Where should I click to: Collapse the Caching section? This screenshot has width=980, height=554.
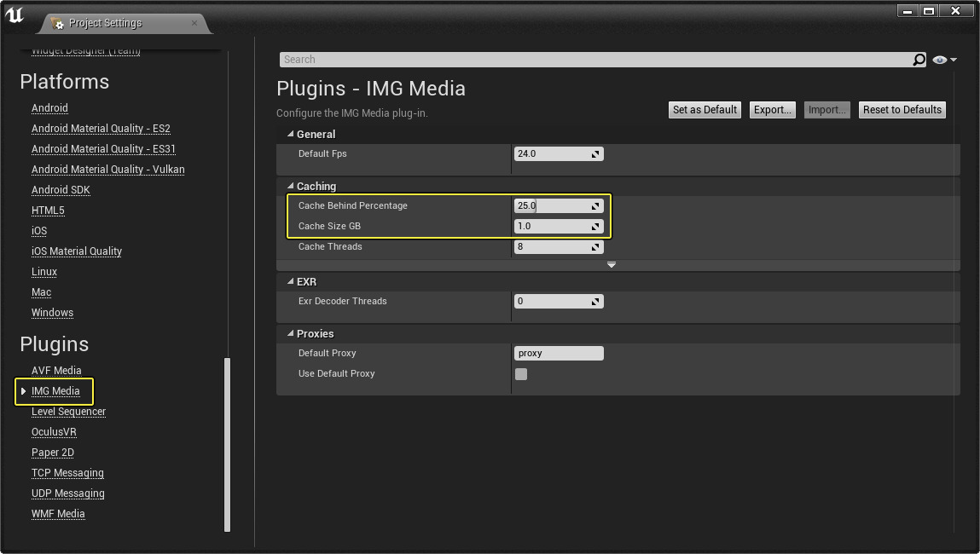(291, 186)
